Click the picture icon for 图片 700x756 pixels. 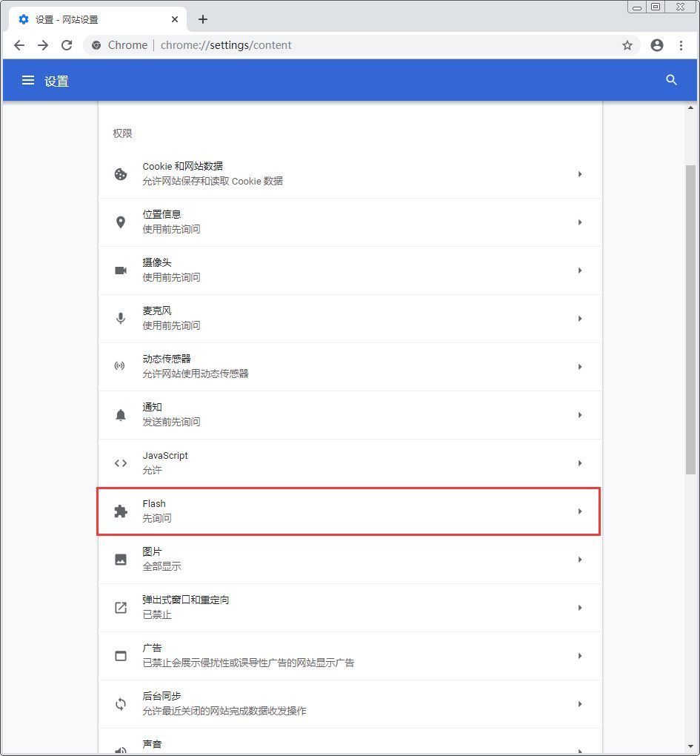tap(121, 560)
